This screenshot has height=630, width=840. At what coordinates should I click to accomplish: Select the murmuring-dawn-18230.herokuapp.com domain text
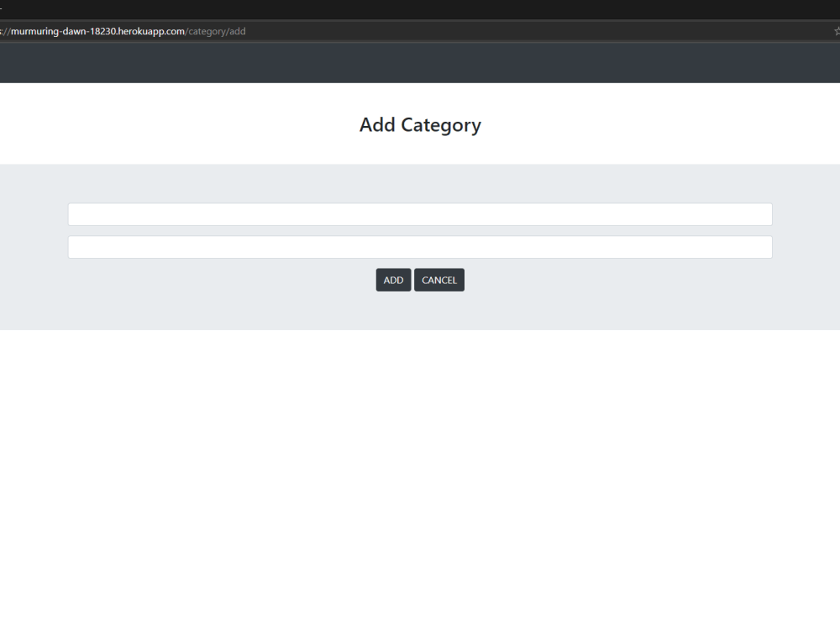click(x=92, y=31)
